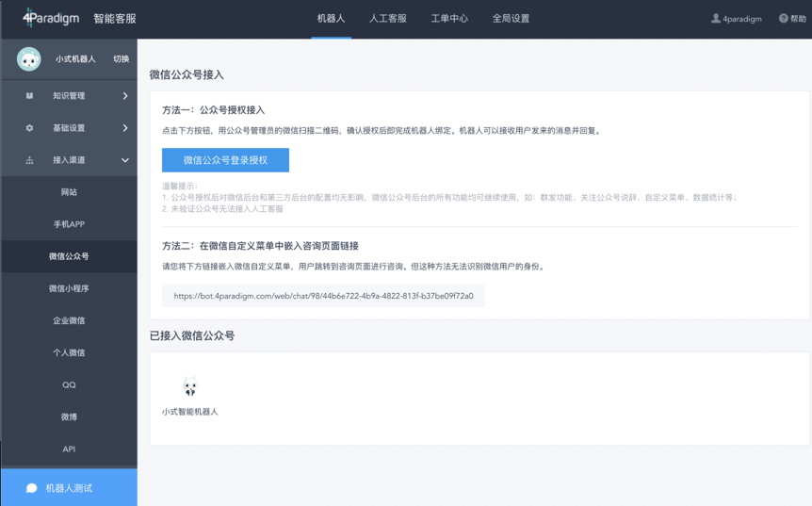Image resolution: width=812 pixels, height=506 pixels.
Task: Open the 工单中心 tab
Action: click(449, 19)
